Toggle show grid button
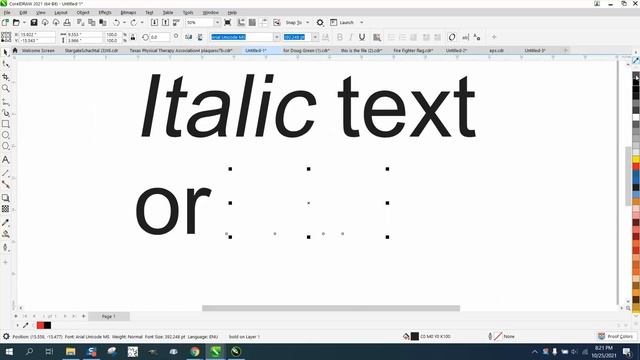640x360 pixels. pos(252,22)
